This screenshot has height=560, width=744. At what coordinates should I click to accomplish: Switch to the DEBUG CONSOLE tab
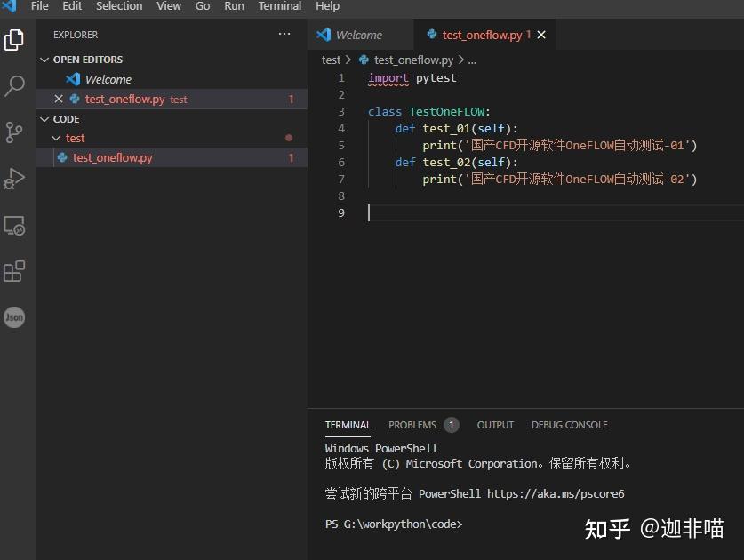point(569,425)
